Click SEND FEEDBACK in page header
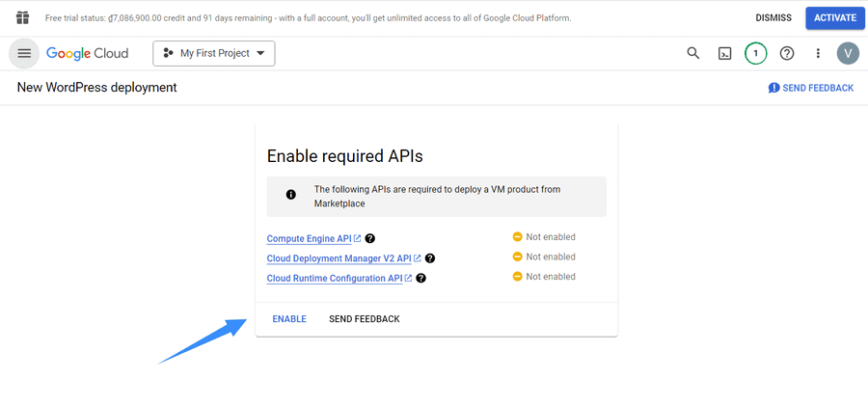This screenshot has height=406, width=868. click(x=811, y=88)
